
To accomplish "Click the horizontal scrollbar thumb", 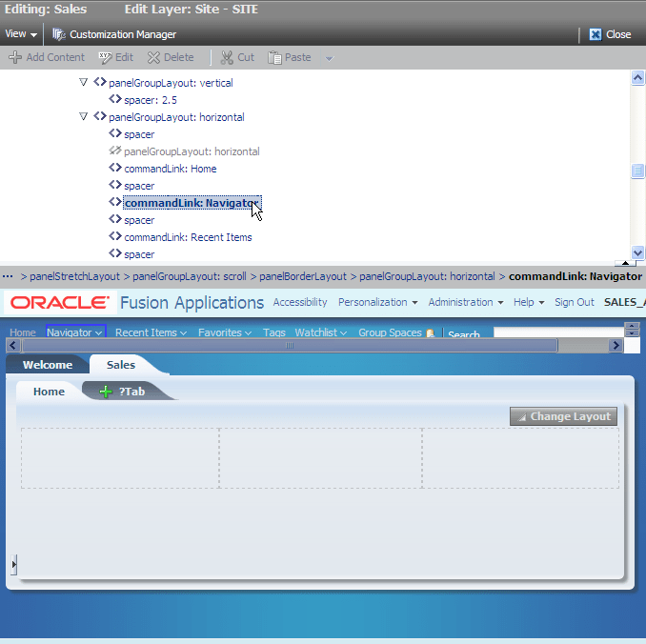I will [290, 345].
